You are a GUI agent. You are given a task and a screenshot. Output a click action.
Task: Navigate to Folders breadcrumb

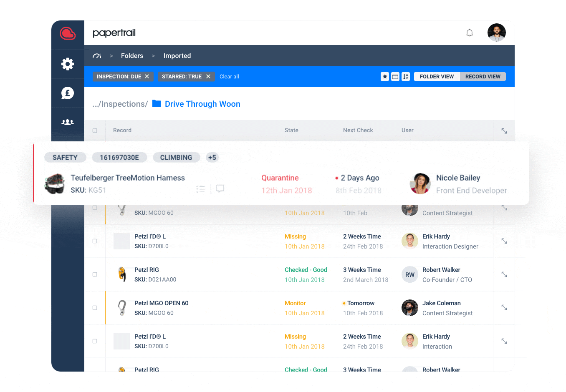[132, 56]
